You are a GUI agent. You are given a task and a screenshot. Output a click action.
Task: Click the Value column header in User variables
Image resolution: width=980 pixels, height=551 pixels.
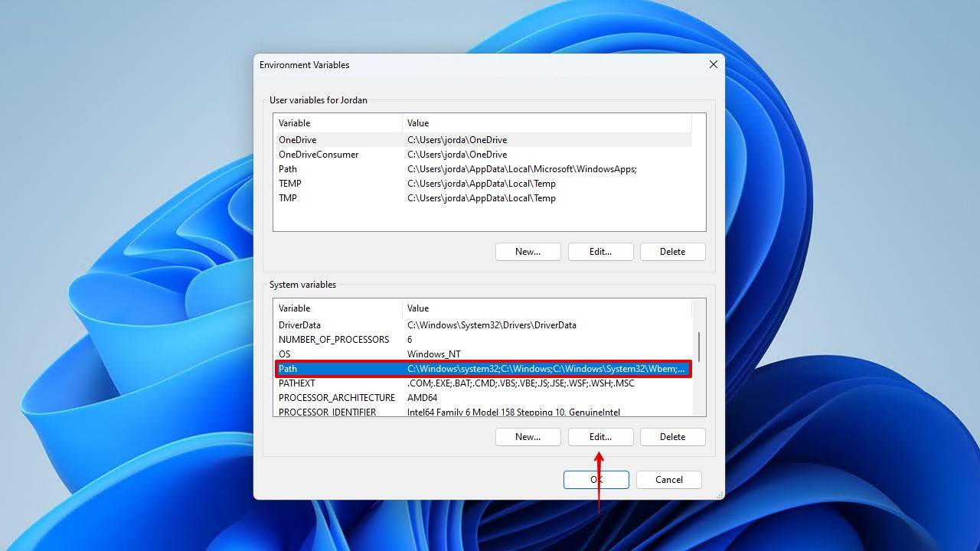click(x=547, y=123)
